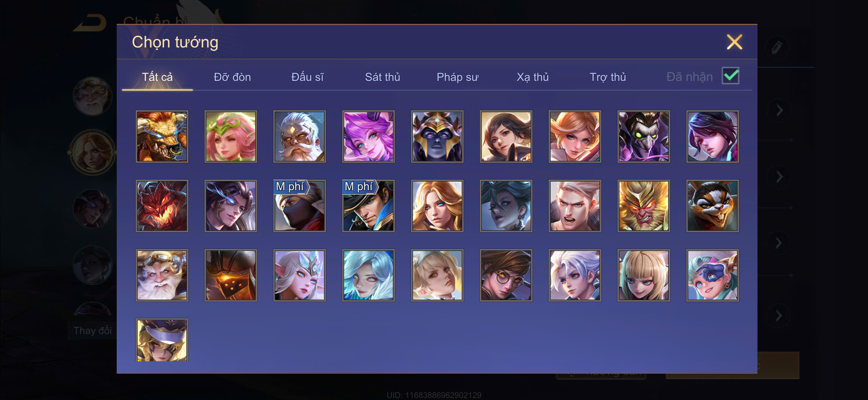
Task: Select the golden lion beast hero portrait
Action: pos(162,137)
